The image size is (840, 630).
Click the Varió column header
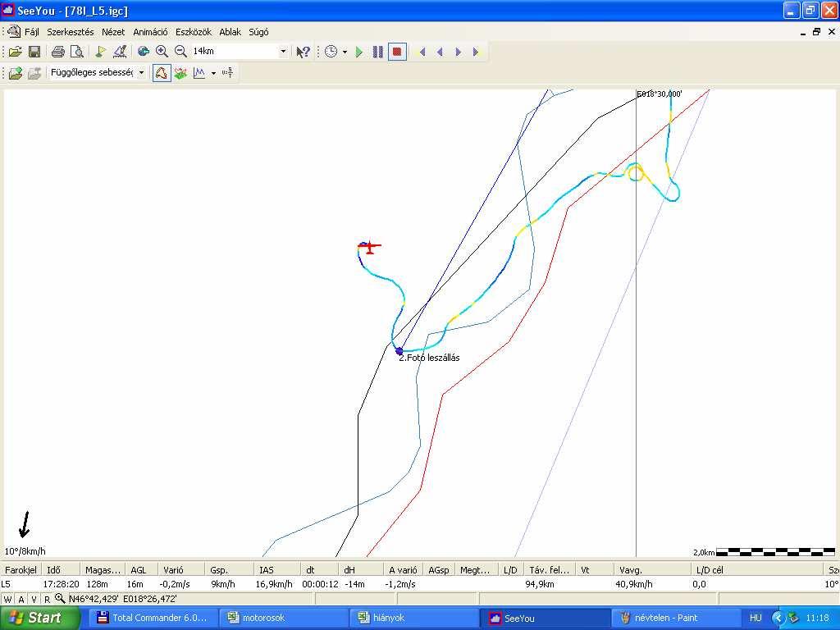pyautogui.click(x=181, y=570)
